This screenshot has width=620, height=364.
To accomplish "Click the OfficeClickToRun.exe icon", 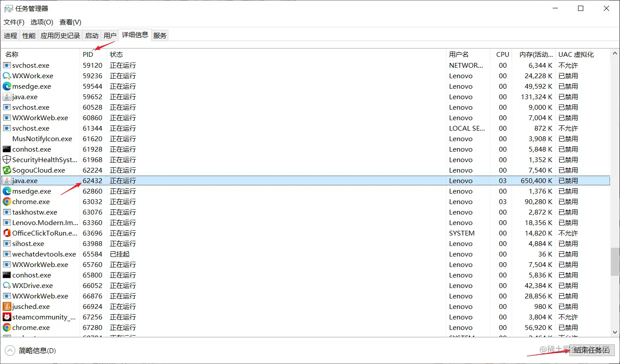I will [7, 233].
